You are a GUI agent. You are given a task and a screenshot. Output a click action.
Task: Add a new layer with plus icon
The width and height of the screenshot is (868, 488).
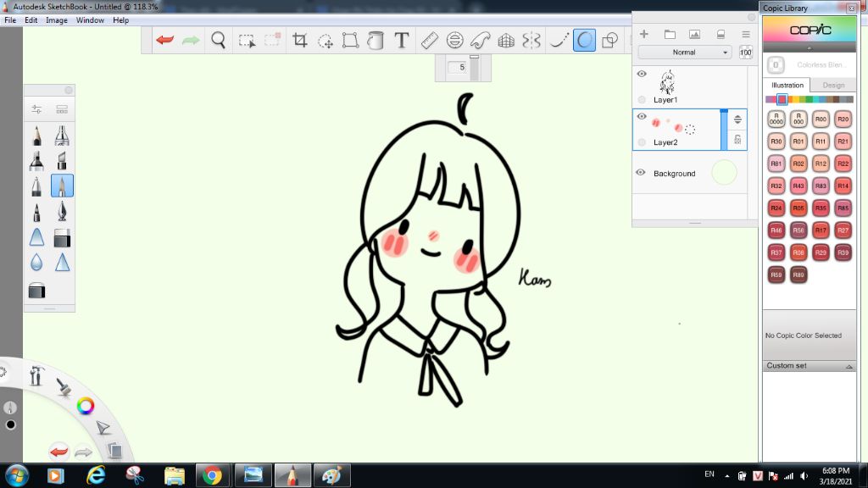click(x=644, y=34)
